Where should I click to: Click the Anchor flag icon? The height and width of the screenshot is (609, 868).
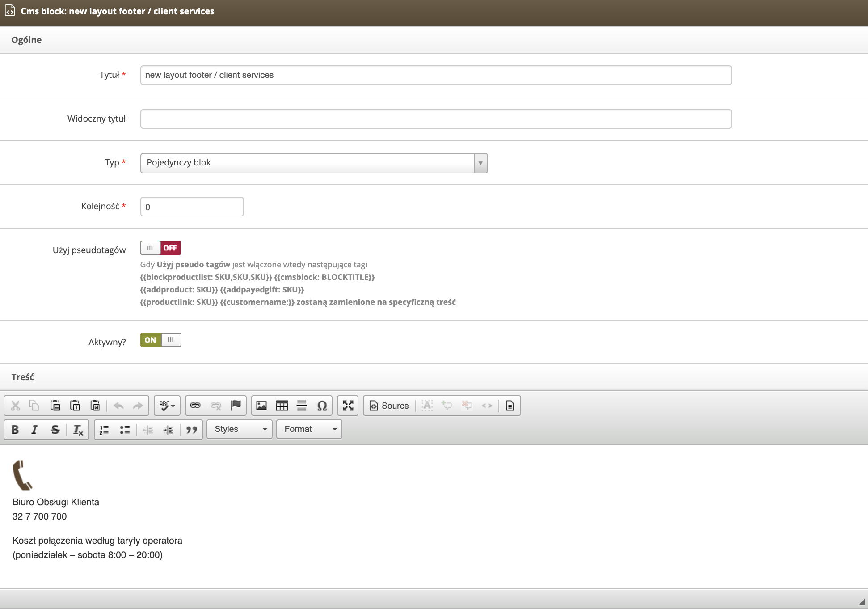(x=236, y=406)
